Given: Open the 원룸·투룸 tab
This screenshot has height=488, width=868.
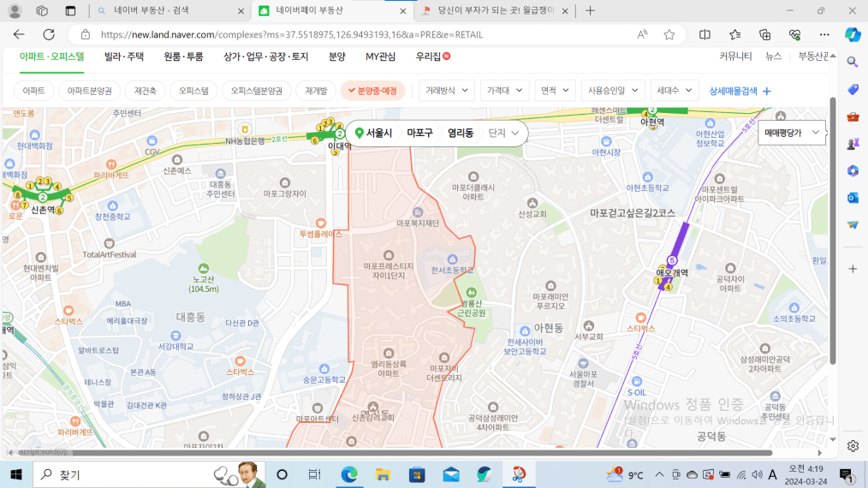Looking at the screenshot, I should 183,57.
